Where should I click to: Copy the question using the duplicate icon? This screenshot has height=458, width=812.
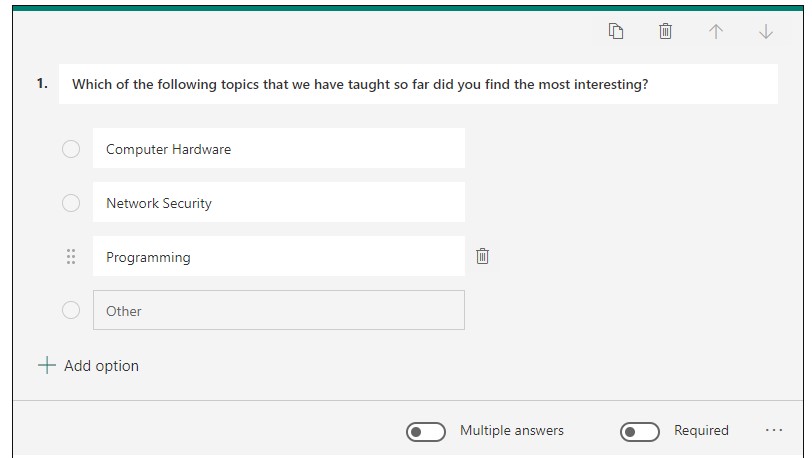pyautogui.click(x=616, y=32)
